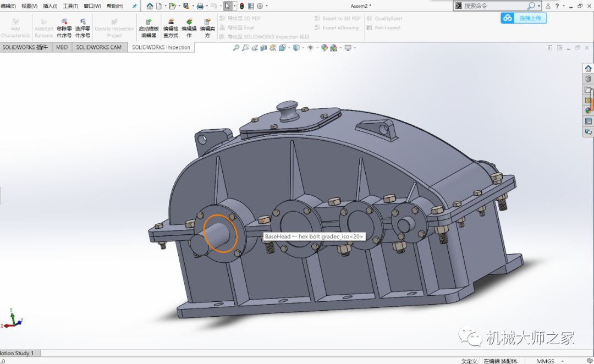Expand the search command dropdown arrow
Image resolution: width=594 pixels, height=364 pixels.
point(539,6)
